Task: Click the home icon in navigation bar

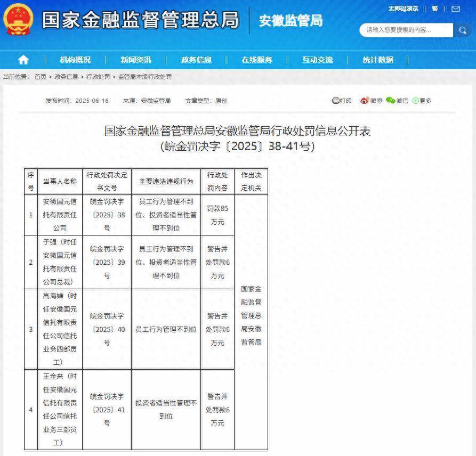Action: pyautogui.click(x=23, y=60)
